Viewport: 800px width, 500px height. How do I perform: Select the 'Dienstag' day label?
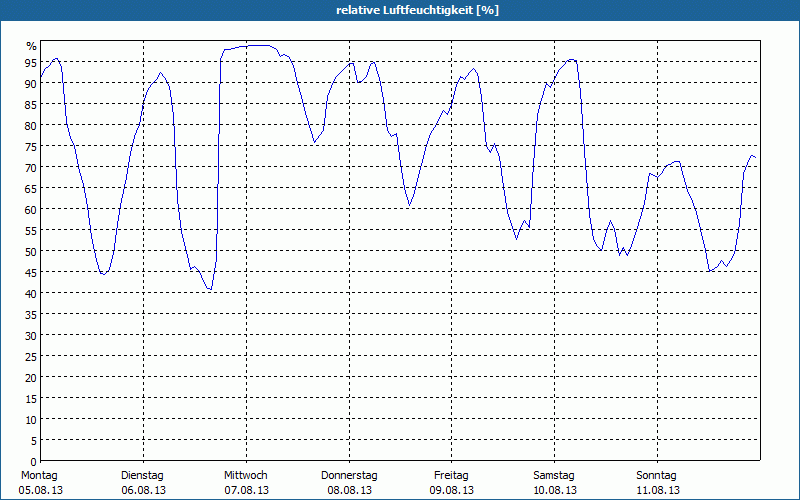142,476
